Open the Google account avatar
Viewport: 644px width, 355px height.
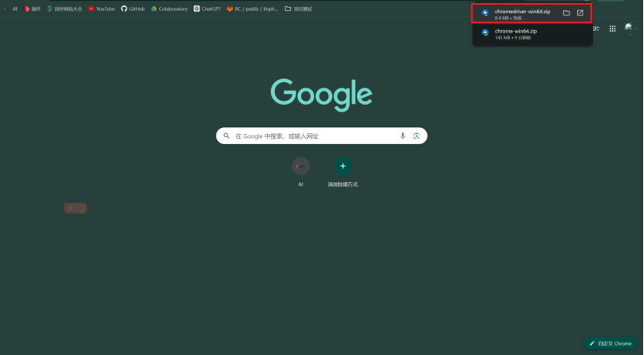(628, 27)
